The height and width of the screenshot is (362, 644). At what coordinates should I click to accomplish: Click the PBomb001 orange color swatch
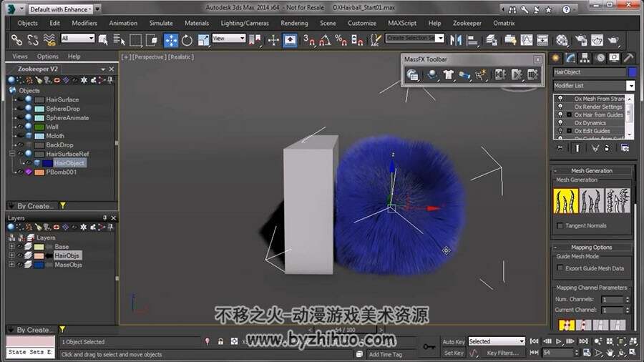pos(39,172)
